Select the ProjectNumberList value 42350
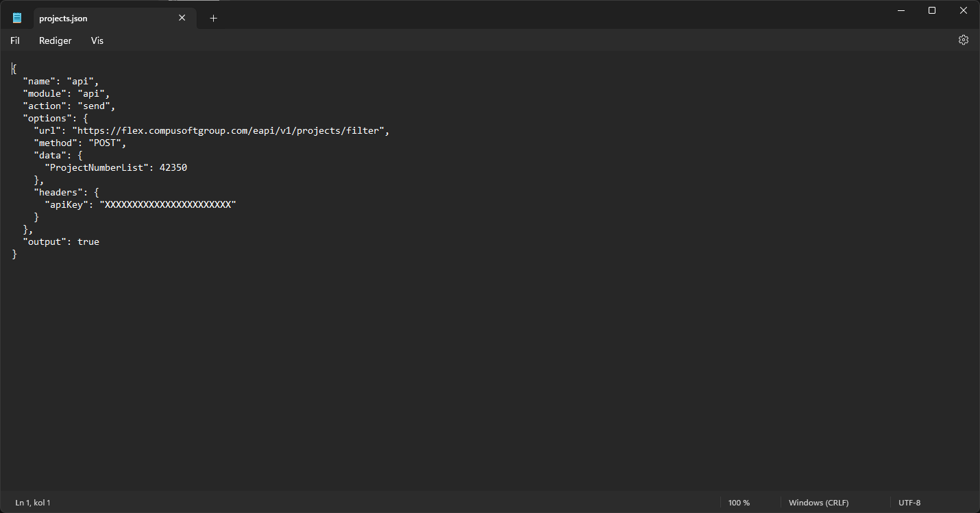Image resolution: width=980 pixels, height=513 pixels. [x=175, y=167]
